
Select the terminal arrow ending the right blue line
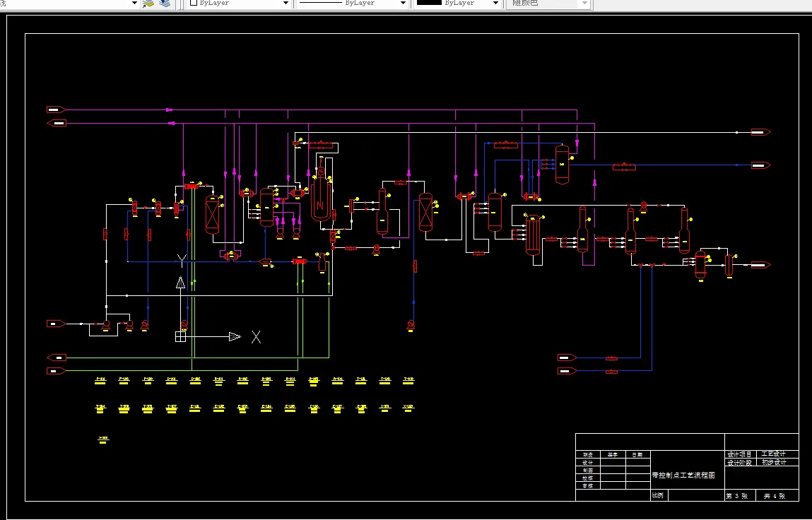tap(761, 165)
